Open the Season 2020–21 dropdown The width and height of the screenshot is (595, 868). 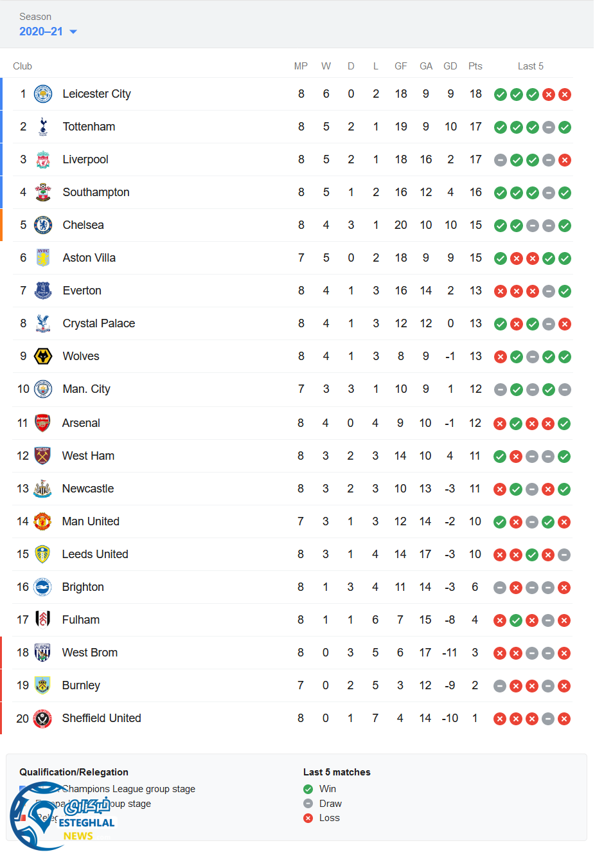48,32
